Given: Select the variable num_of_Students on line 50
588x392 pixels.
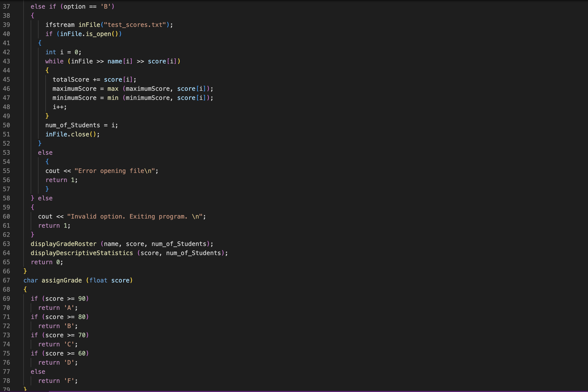Looking at the screenshot, I should coord(72,125).
